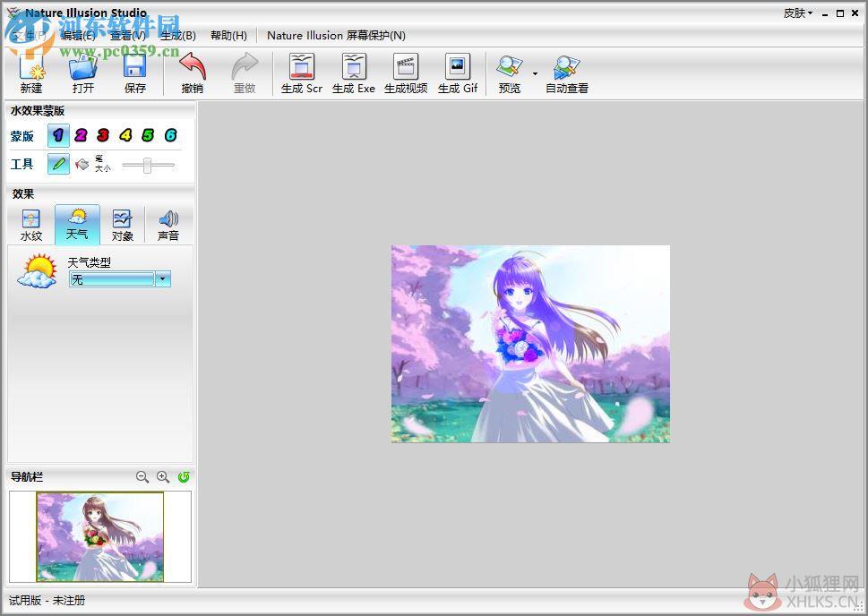Select mask number 1
The image size is (868, 616).
point(59,135)
